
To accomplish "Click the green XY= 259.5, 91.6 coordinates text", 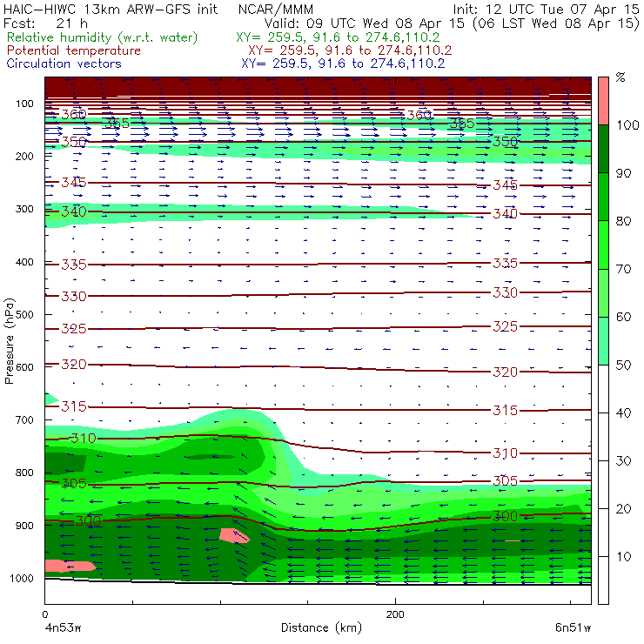I will [338, 37].
